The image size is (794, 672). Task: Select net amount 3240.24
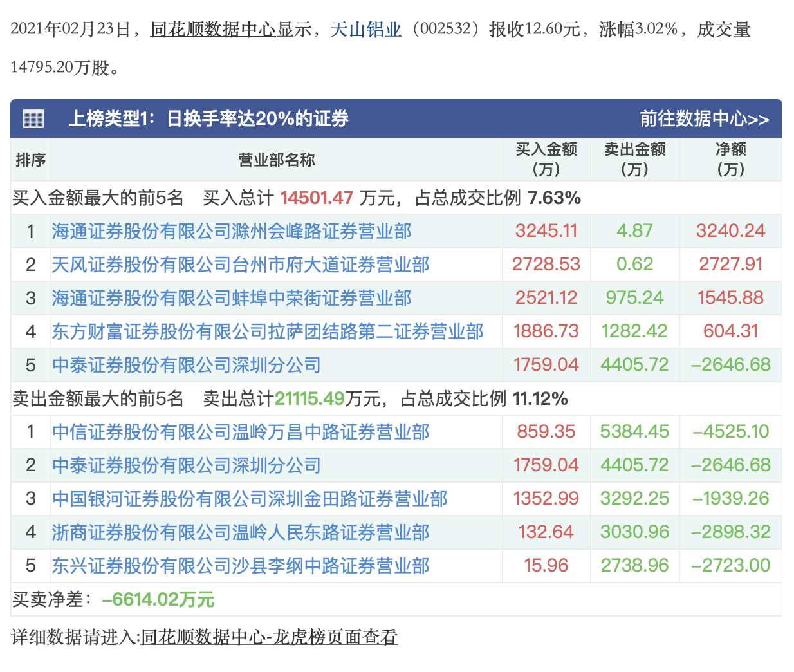click(731, 231)
